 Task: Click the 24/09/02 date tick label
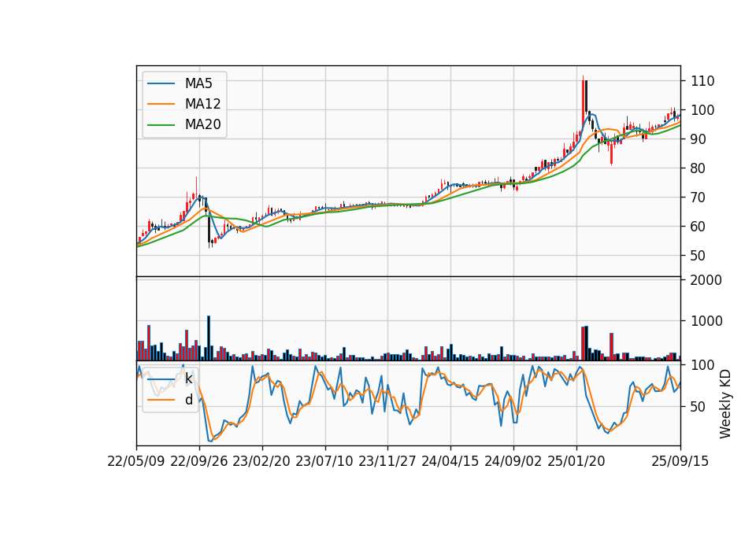(x=513, y=461)
